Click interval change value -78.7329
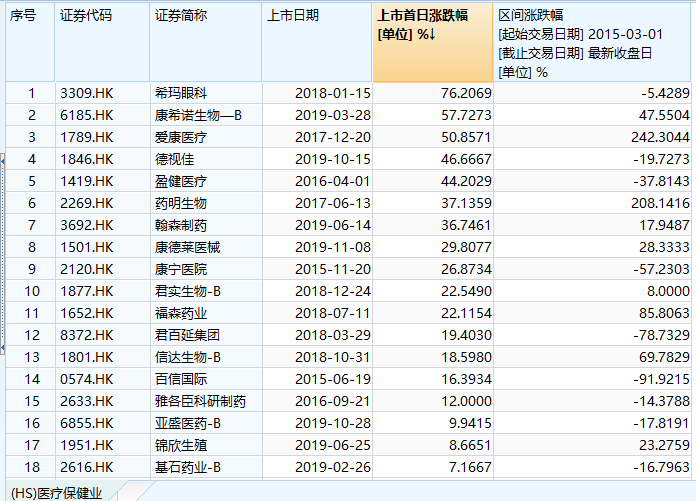 (592, 335)
